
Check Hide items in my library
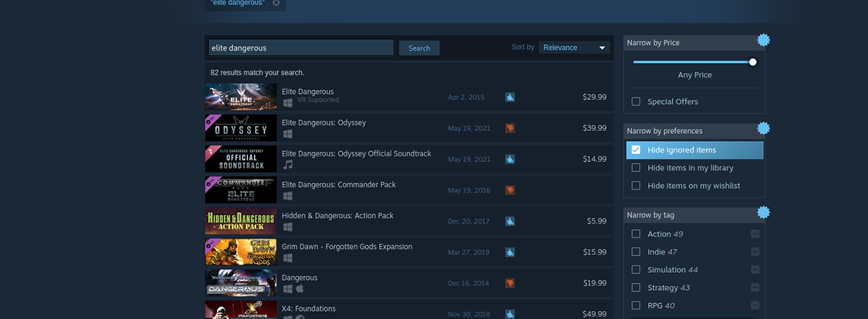pyautogui.click(x=636, y=168)
